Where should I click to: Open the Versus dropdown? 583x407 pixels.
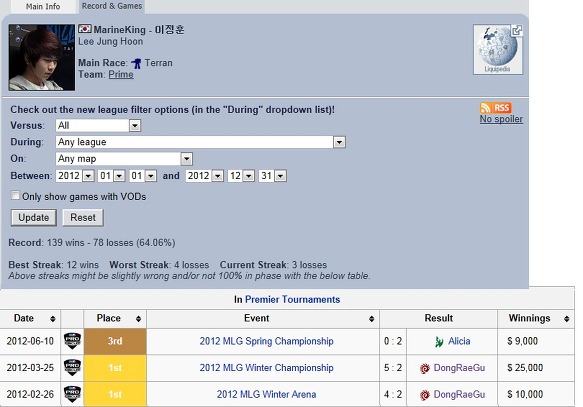[x=98, y=125]
